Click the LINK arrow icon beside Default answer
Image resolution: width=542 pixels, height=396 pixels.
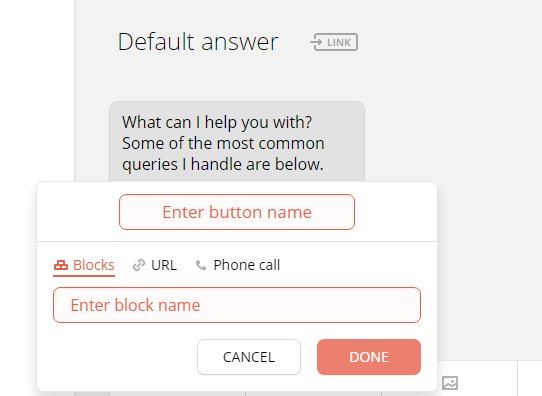(x=317, y=42)
